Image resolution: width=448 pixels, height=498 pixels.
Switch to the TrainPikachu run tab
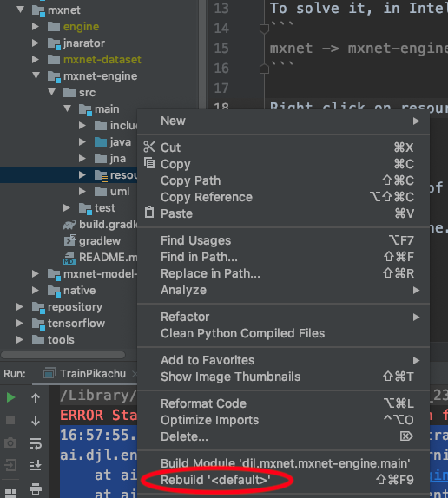92,373
